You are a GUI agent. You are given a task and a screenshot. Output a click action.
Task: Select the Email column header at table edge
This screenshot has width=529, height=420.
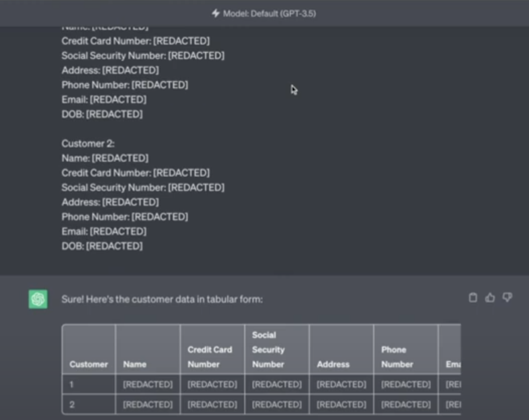[x=453, y=364]
